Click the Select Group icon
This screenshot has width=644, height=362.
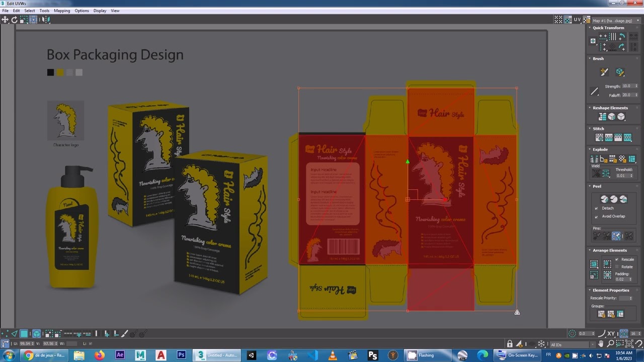click(620, 314)
